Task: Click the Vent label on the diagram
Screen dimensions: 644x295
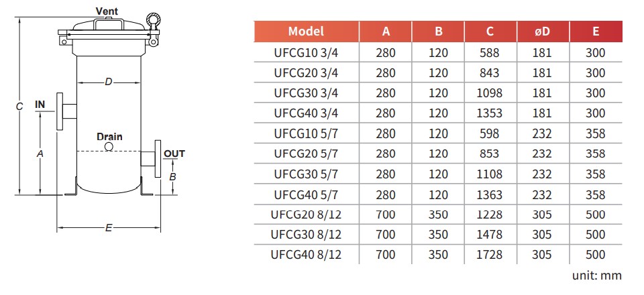Action: coord(107,11)
